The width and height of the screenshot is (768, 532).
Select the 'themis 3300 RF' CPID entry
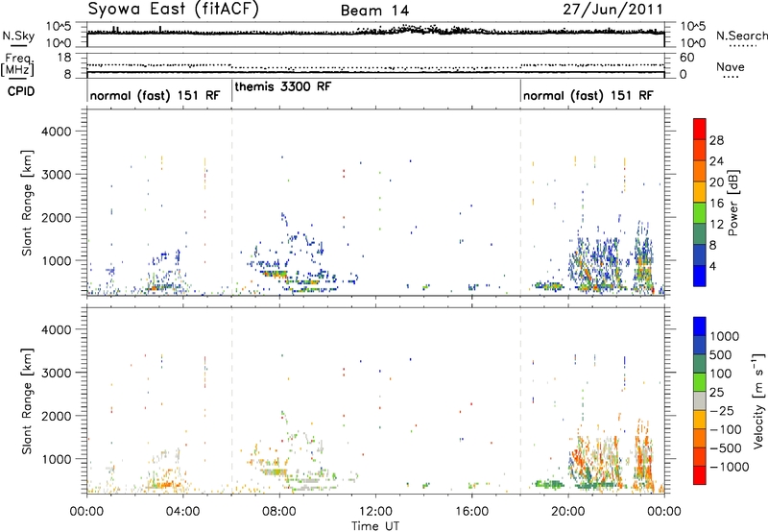283,86
